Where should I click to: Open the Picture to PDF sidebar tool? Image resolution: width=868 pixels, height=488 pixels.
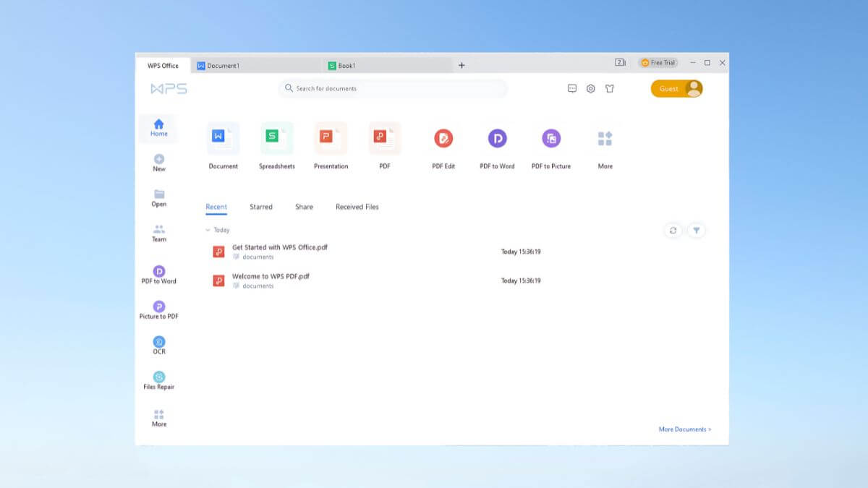[x=158, y=307]
